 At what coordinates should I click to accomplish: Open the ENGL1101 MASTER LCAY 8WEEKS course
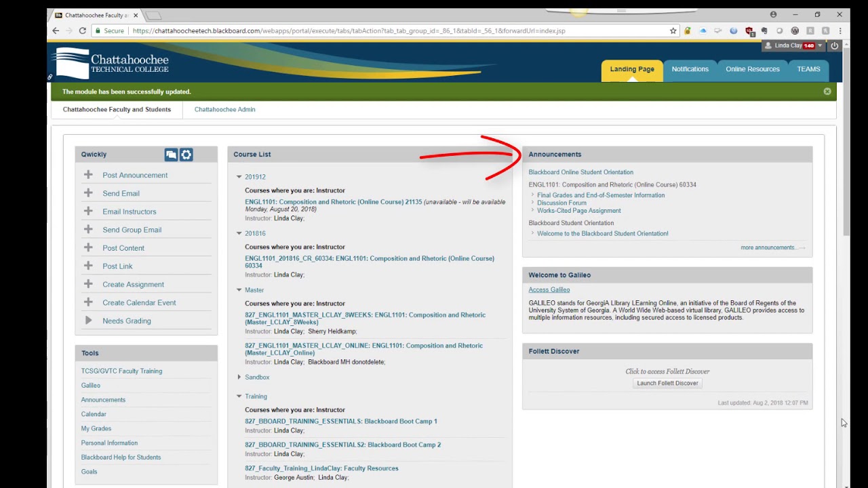pos(365,319)
